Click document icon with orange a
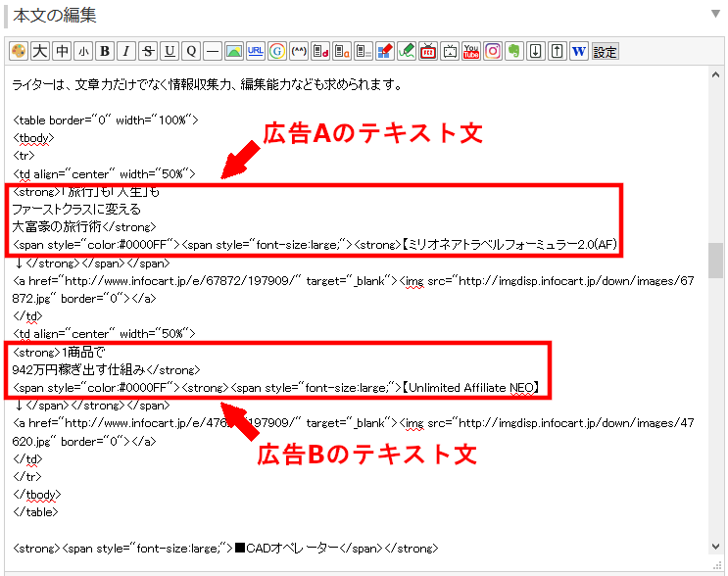Viewport: 728px width, 576px height. pyautogui.click(x=342, y=51)
